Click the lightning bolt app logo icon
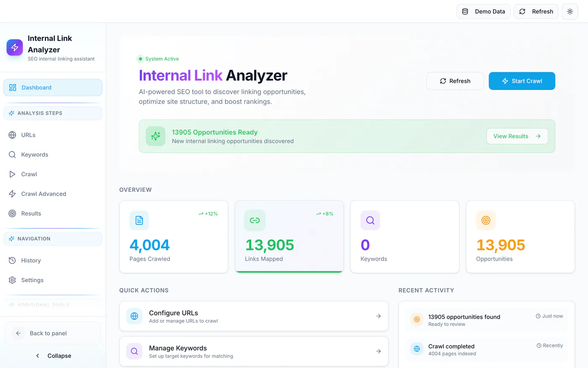The image size is (588, 368). click(x=15, y=48)
